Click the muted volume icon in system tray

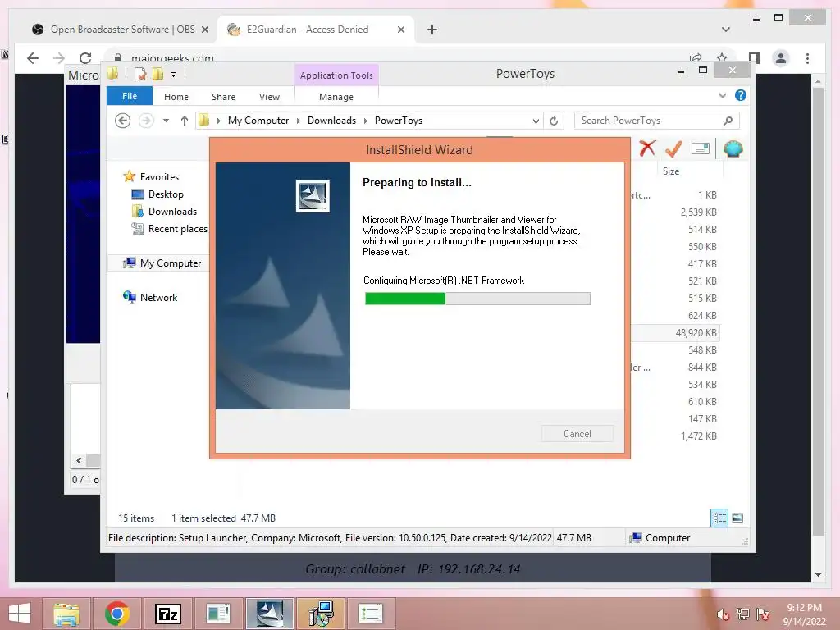[723, 614]
